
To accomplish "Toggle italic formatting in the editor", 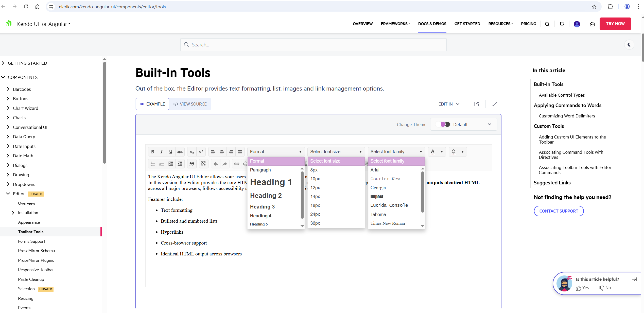I will tap(162, 152).
